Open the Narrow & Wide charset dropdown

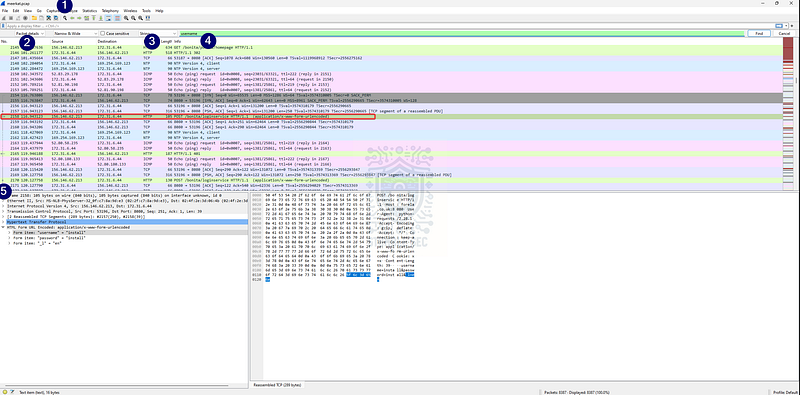tap(75, 33)
